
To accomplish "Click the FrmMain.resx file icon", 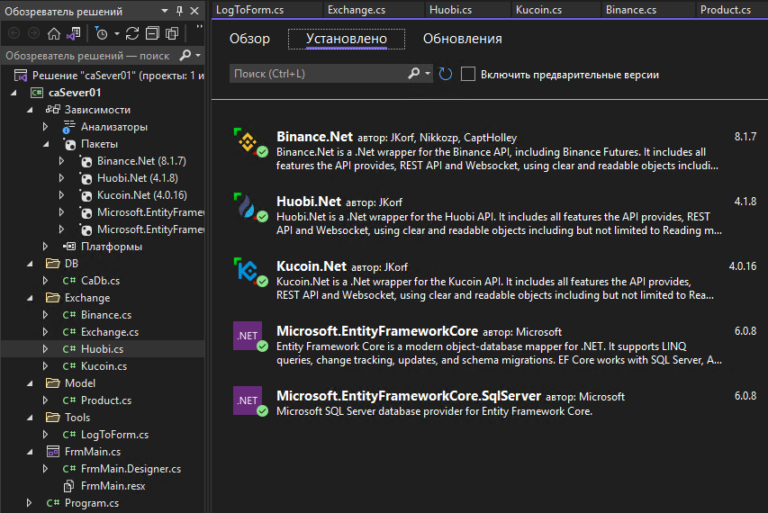I will (69, 486).
